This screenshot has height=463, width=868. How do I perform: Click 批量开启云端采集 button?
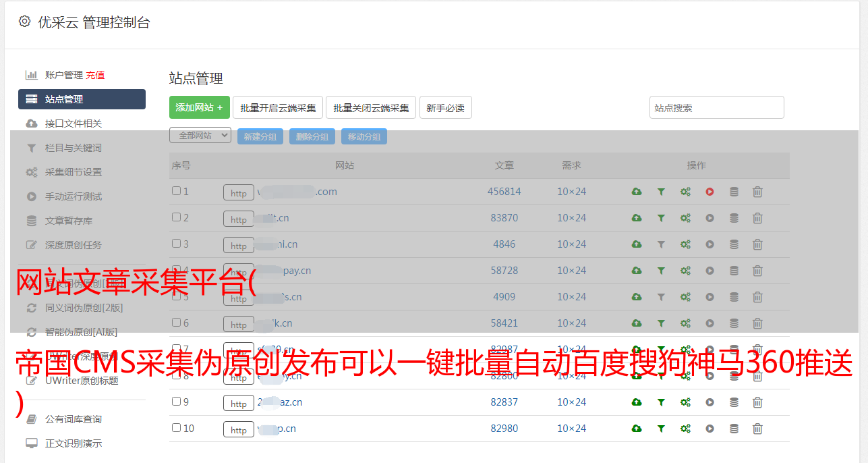[278, 107]
